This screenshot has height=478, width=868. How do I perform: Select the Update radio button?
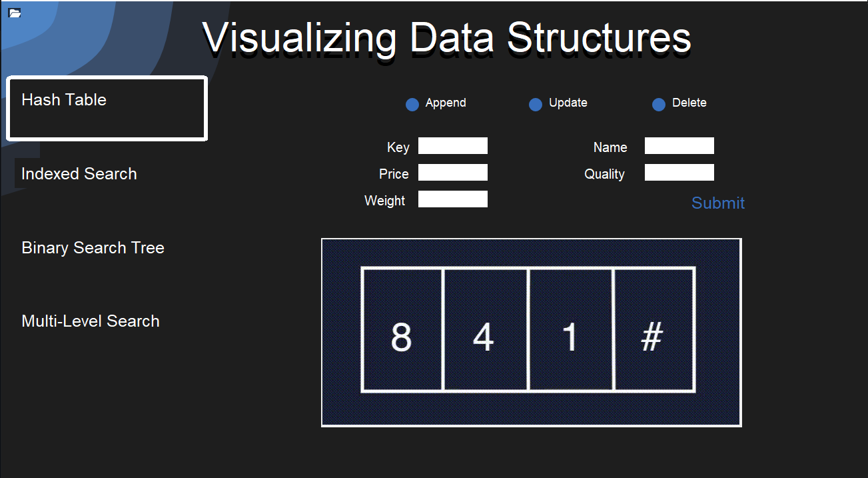(x=535, y=104)
